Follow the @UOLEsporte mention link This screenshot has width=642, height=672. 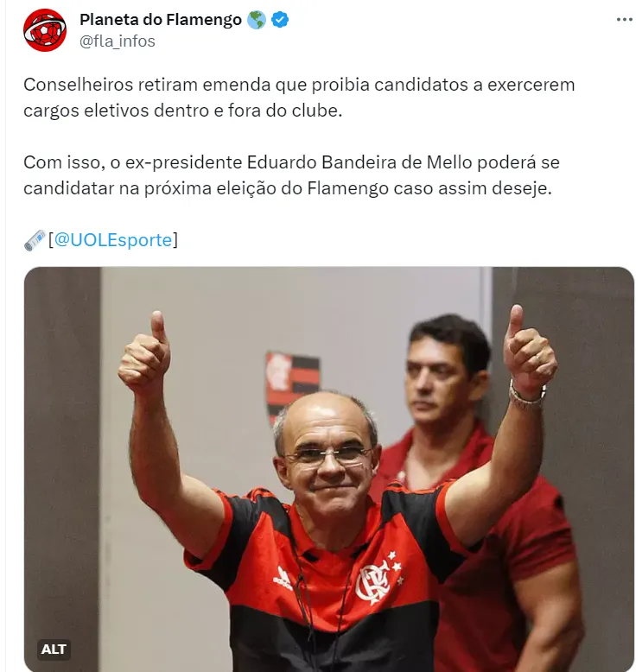tap(113, 239)
